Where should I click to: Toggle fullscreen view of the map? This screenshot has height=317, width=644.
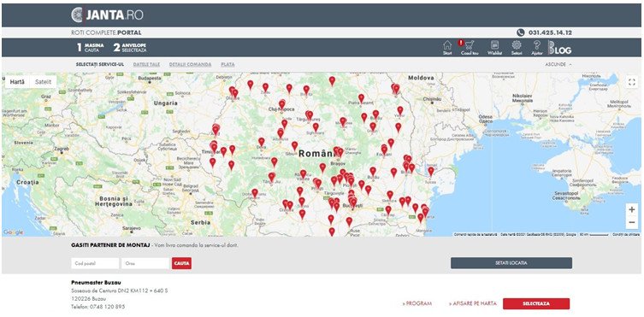(x=632, y=82)
